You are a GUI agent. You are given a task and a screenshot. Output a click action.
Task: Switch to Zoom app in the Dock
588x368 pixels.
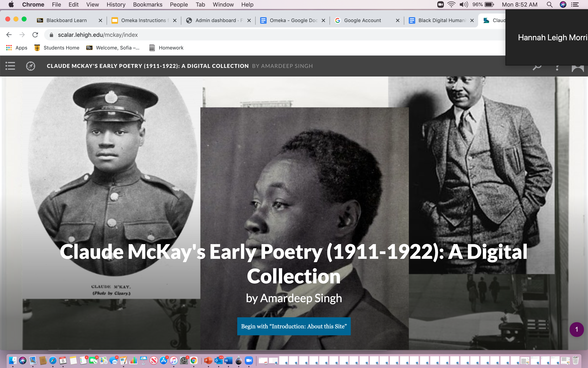pos(249,360)
